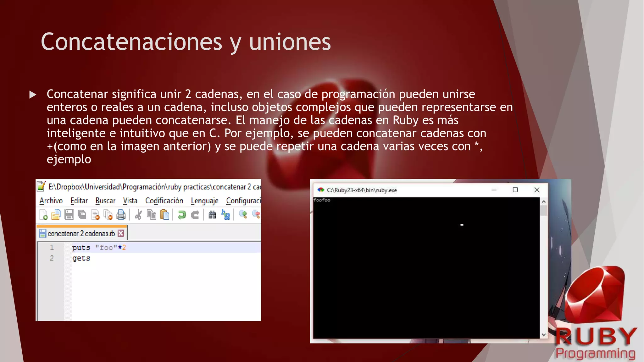644x362 pixels.
Task: Click the Zoom Out magnifier icon
Action: [x=256, y=215]
